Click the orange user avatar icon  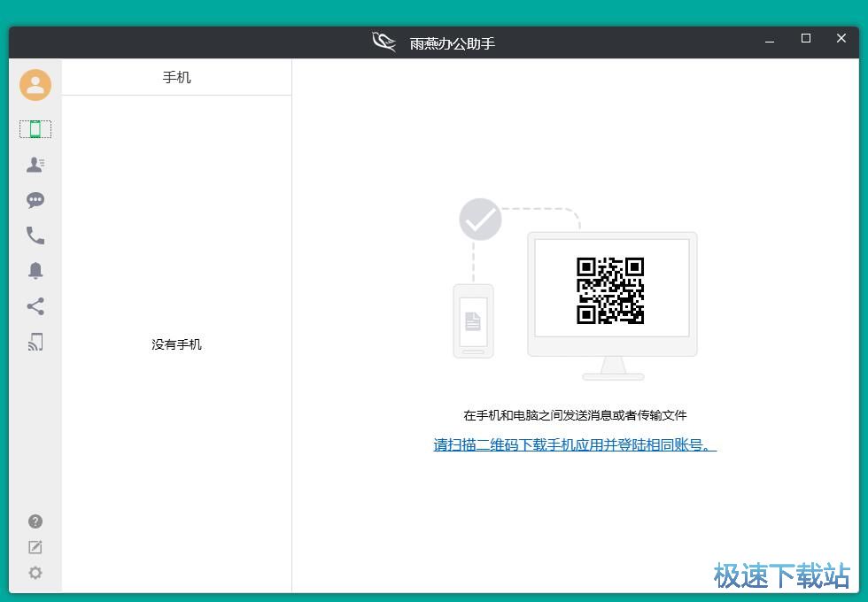tap(35, 85)
